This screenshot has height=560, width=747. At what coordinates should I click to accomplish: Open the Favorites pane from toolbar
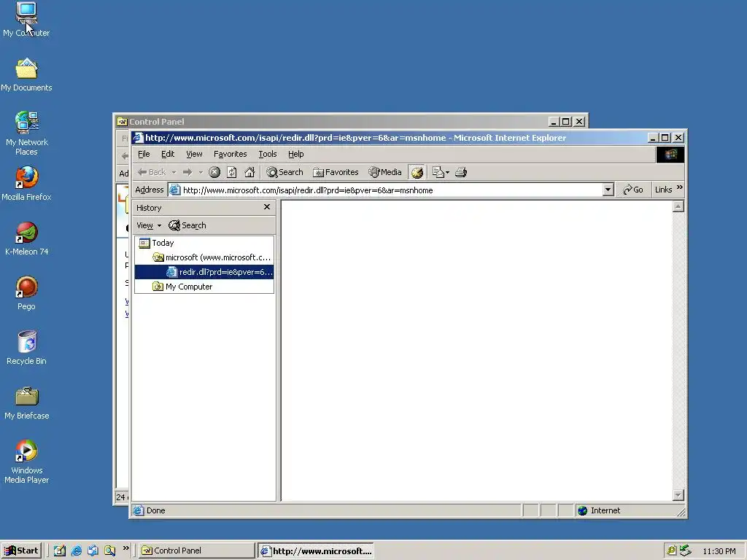click(336, 172)
